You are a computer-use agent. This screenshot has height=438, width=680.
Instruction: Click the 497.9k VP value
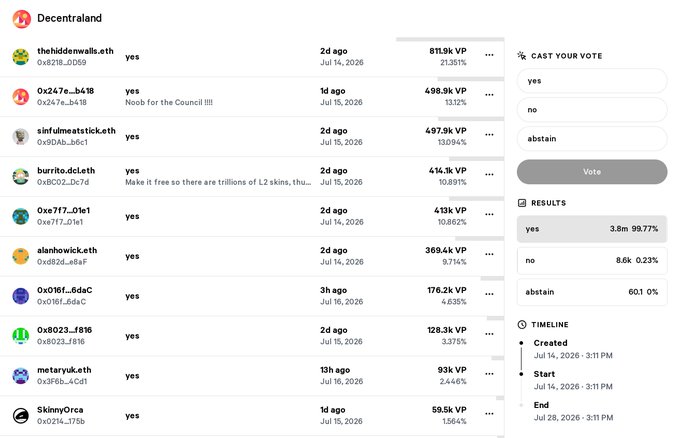tap(446, 131)
